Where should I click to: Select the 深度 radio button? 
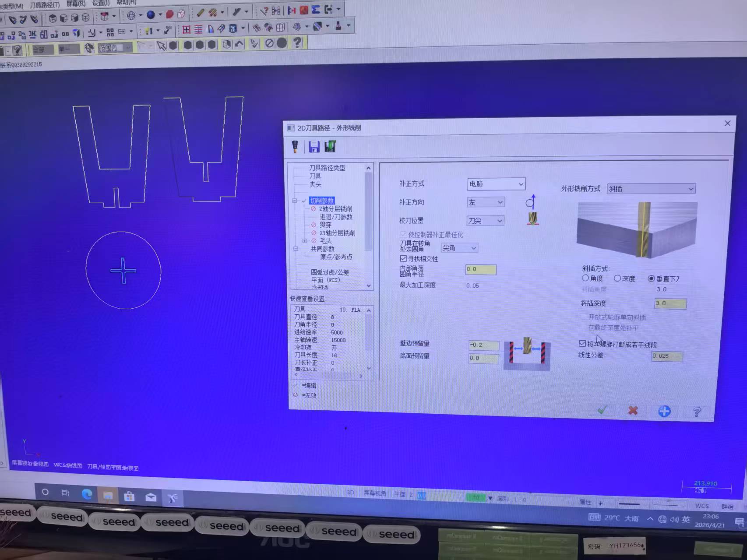tap(617, 278)
